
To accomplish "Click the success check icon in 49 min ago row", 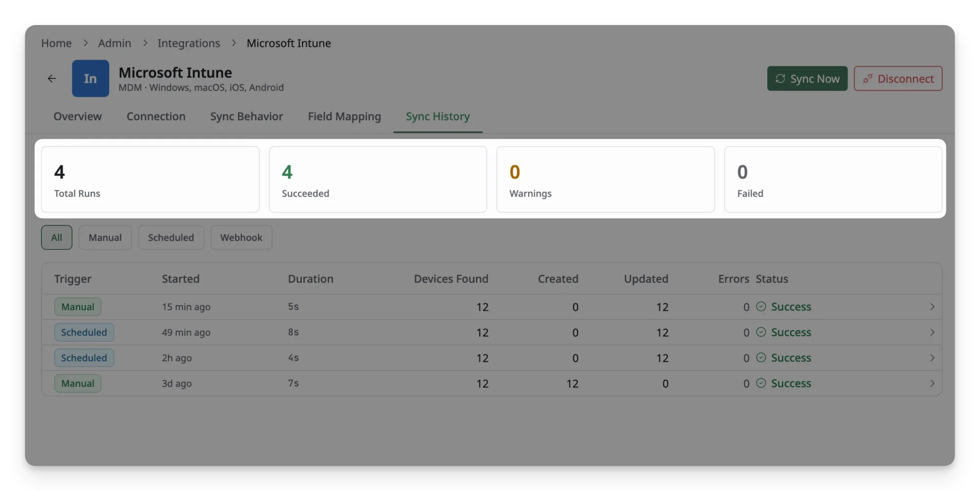I will point(761,332).
